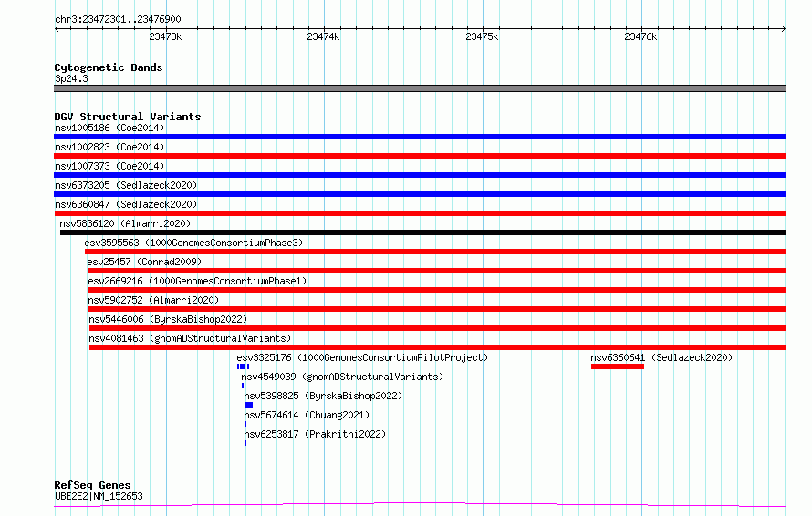The image size is (812, 516).
Task: Click the blue tick mark under nsv4549039
Action: click(243, 386)
